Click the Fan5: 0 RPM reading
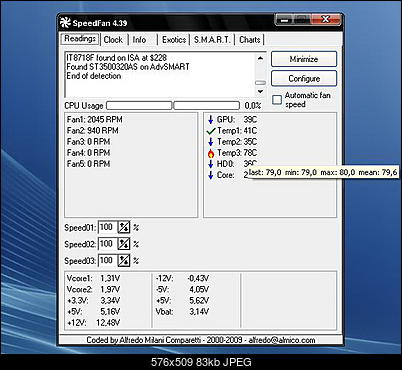402x370 pixels. pyautogui.click(x=88, y=164)
